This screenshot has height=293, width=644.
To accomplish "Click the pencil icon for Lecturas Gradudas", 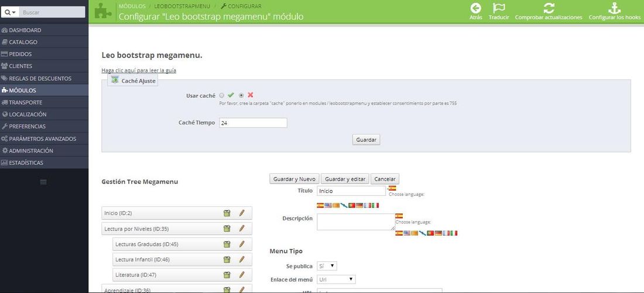I will pyautogui.click(x=242, y=244).
